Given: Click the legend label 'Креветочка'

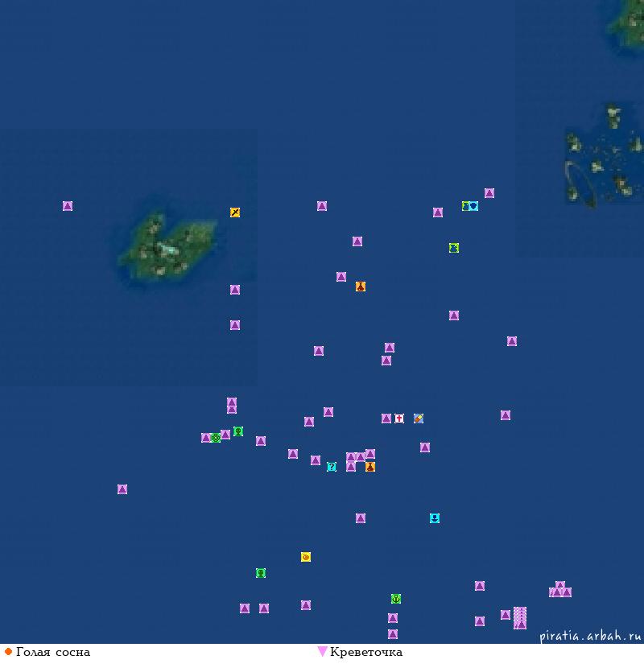Looking at the screenshot, I should (x=366, y=652).
